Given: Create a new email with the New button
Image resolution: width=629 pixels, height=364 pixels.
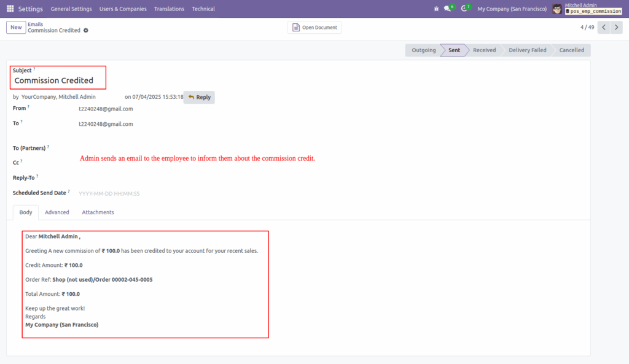Looking at the screenshot, I should (15, 27).
